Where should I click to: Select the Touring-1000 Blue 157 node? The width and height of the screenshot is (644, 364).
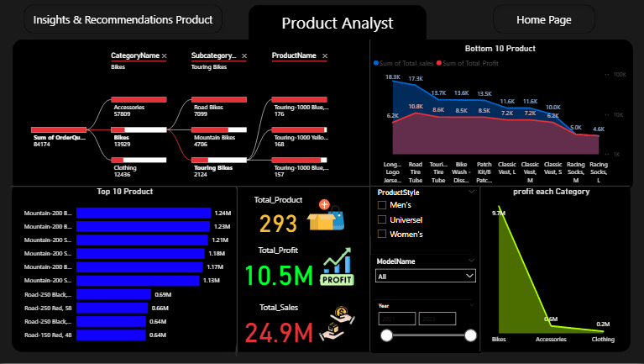point(300,160)
